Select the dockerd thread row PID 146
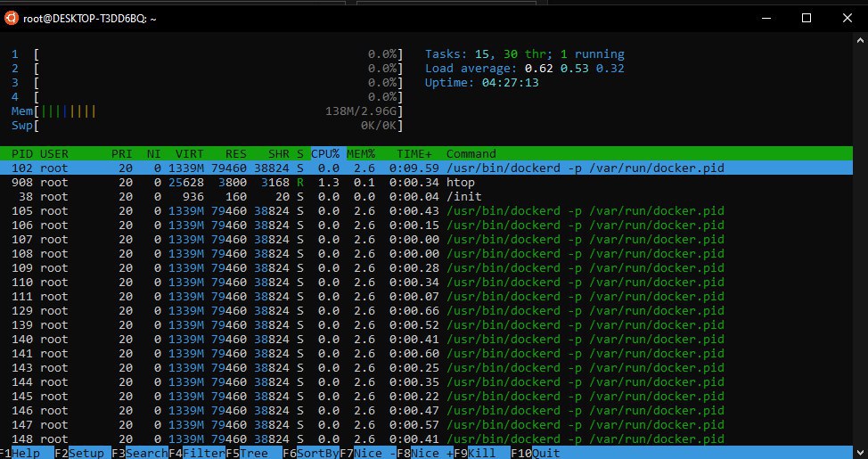The image size is (868, 459). point(426,411)
